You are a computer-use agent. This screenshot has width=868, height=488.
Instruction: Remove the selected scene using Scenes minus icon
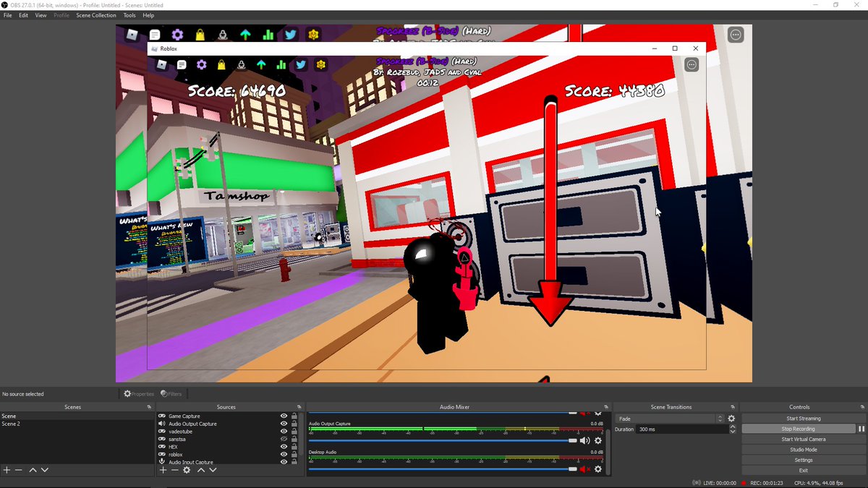19,470
